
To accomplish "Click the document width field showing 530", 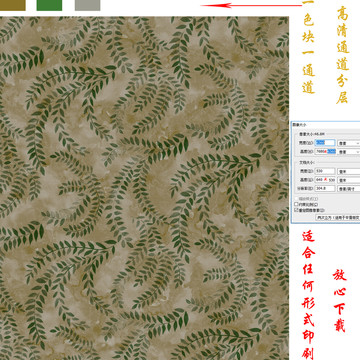I will click(325, 171).
